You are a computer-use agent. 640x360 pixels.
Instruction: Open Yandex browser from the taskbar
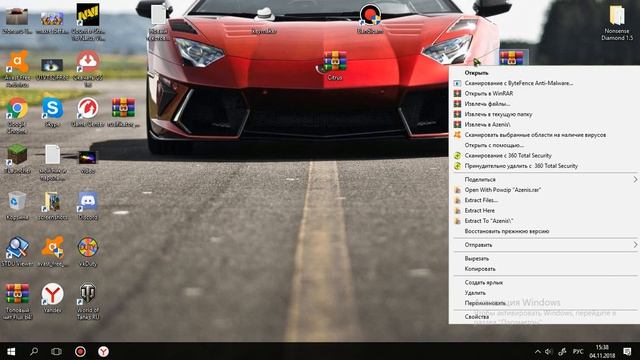(103, 351)
